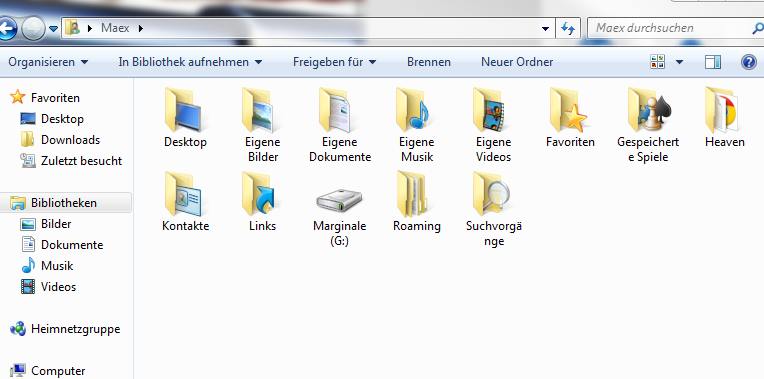764x379 pixels.
Task: Click Neuer Ordner to create a folder
Action: coord(517,62)
